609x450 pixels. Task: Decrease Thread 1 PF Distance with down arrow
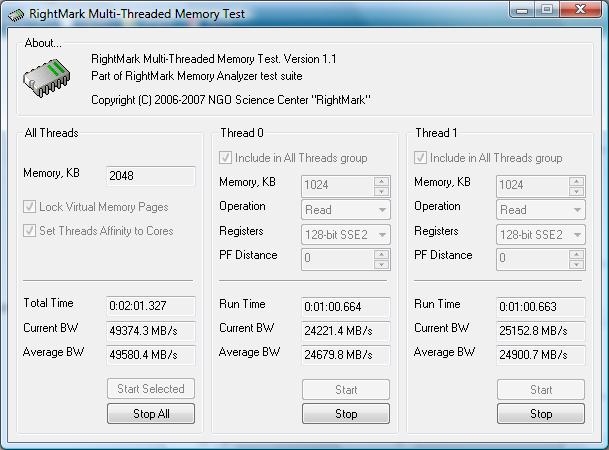(576, 264)
